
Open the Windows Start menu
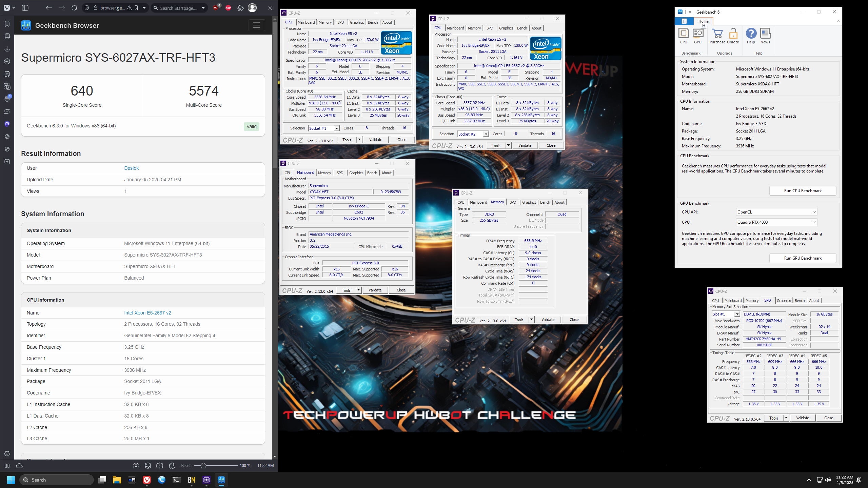point(11,480)
